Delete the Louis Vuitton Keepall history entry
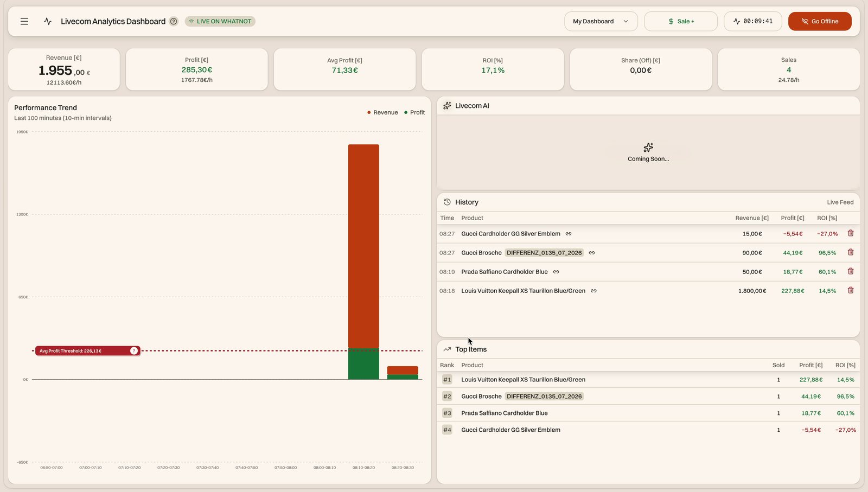 (851, 290)
